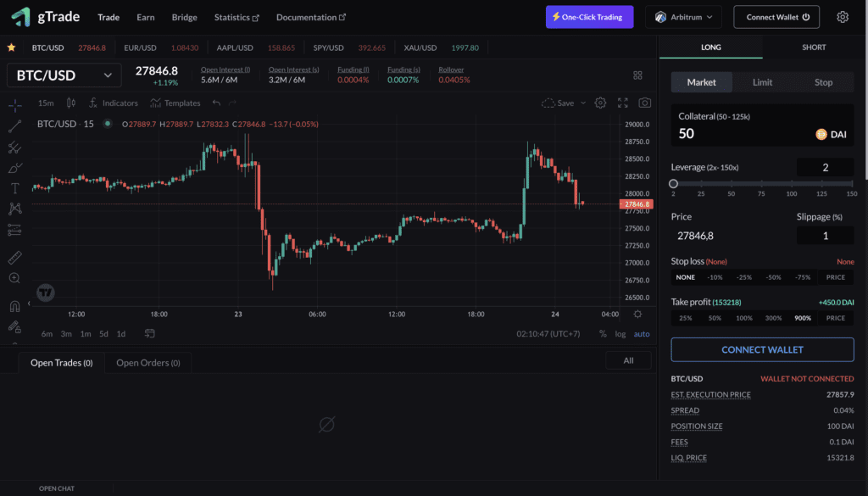Go to the Earn page
This screenshot has width=868, height=496.
(x=146, y=17)
